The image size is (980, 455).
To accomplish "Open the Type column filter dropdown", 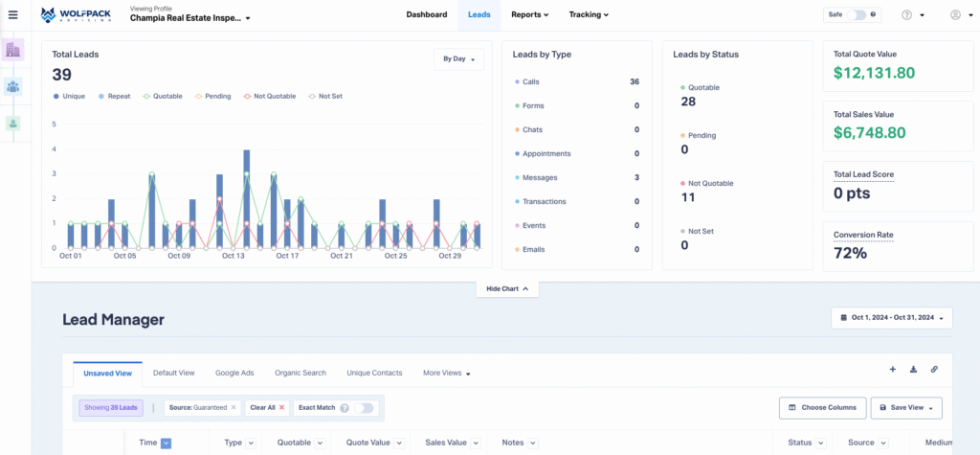I will pyautogui.click(x=251, y=444).
